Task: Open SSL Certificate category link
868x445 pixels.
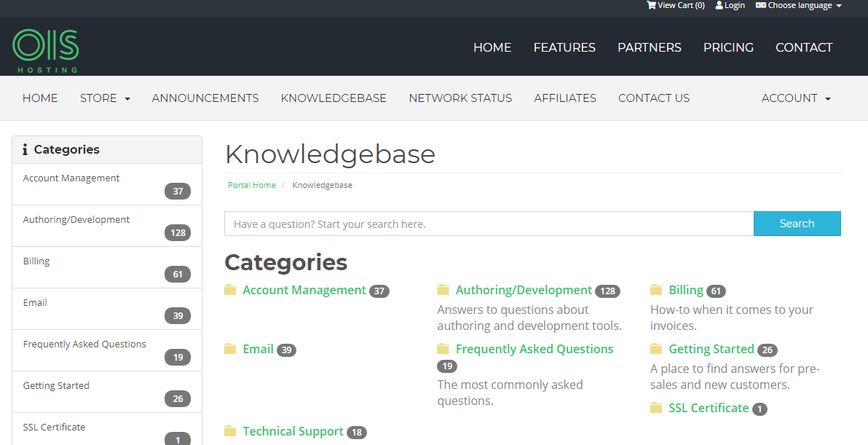Action: (x=709, y=408)
